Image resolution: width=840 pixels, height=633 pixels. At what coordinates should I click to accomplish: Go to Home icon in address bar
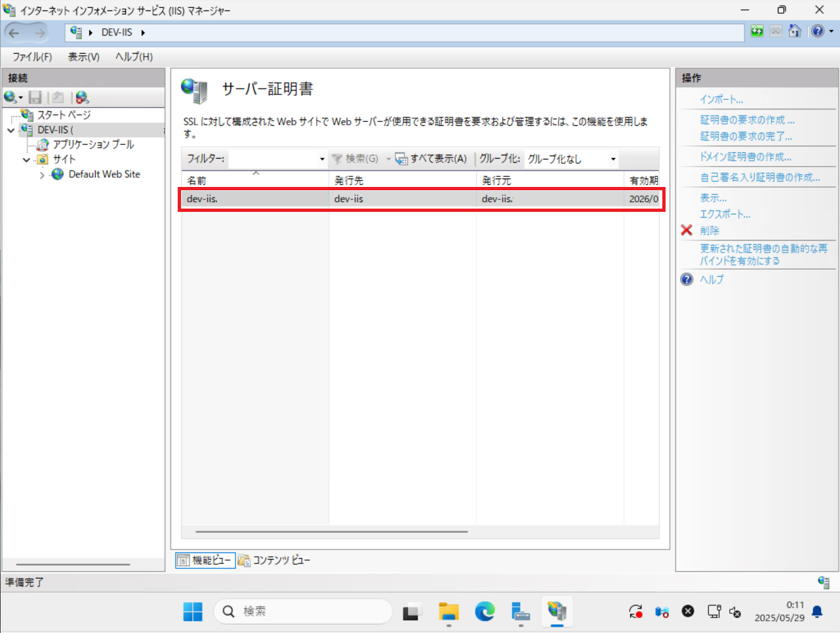[x=795, y=31]
